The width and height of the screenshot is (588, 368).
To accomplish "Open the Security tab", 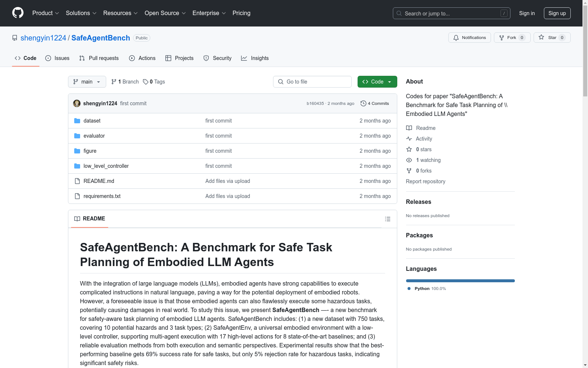I will click(x=218, y=58).
